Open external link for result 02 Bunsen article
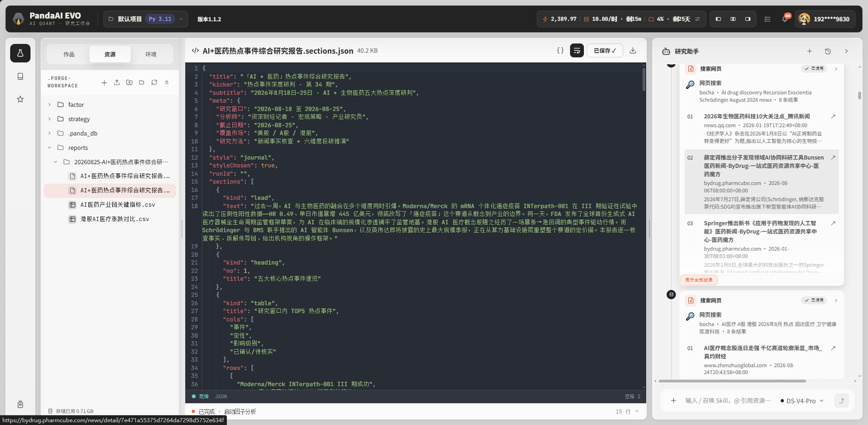 tap(833, 158)
